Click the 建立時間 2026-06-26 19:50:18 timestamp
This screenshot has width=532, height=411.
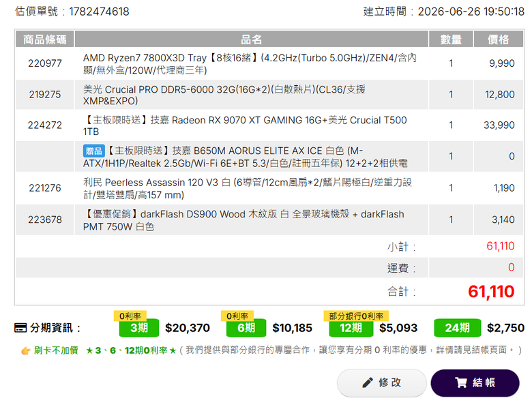pyautogui.click(x=444, y=11)
